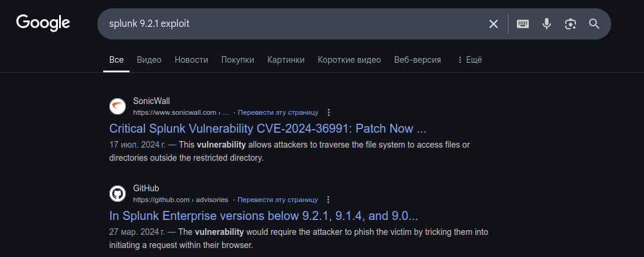
Task: Click the SonicWall site favicon
Action: 118,106
